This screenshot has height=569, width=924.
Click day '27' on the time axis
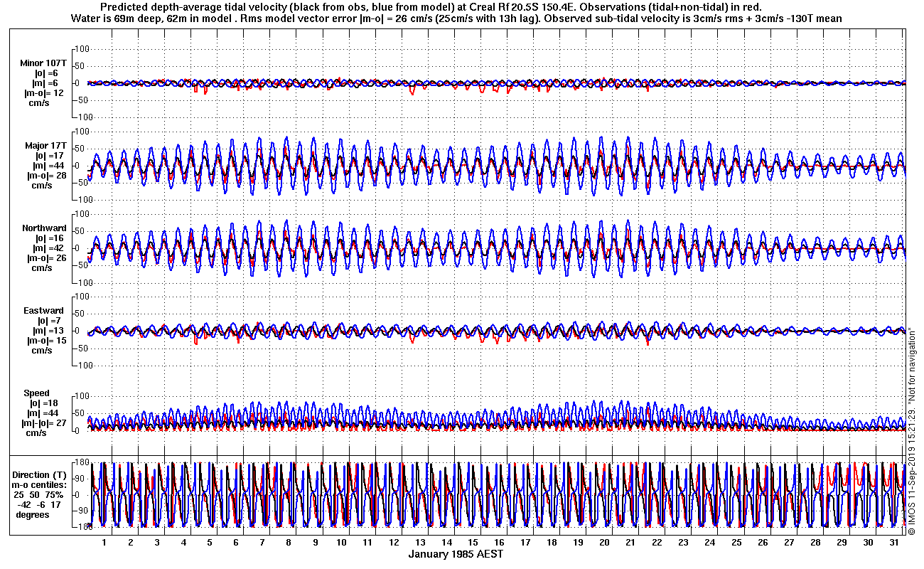pos(788,542)
